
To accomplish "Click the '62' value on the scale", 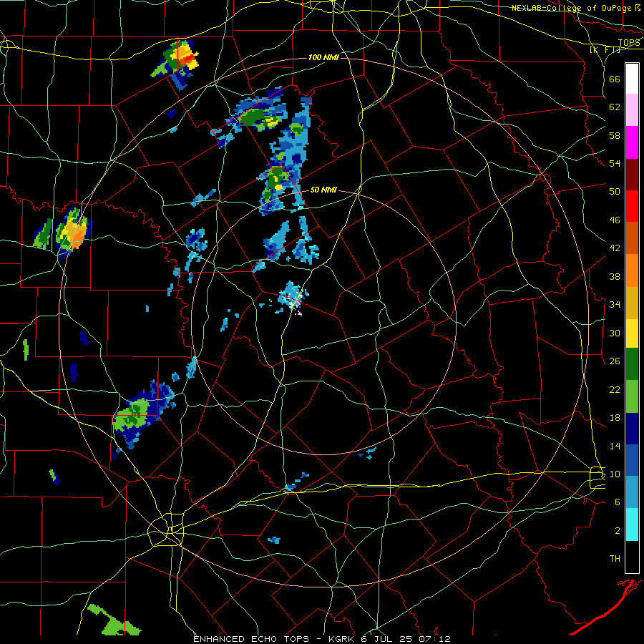I will [615, 107].
